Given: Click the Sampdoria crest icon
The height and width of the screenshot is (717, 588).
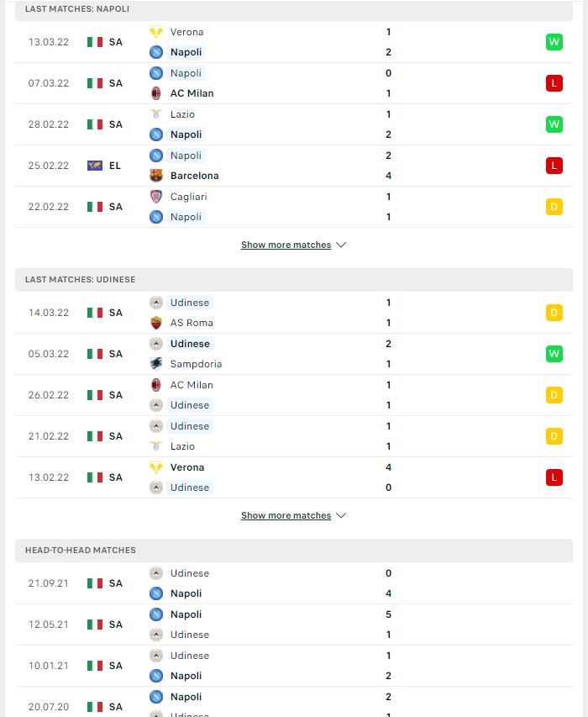Looking at the screenshot, I should 156,364.
